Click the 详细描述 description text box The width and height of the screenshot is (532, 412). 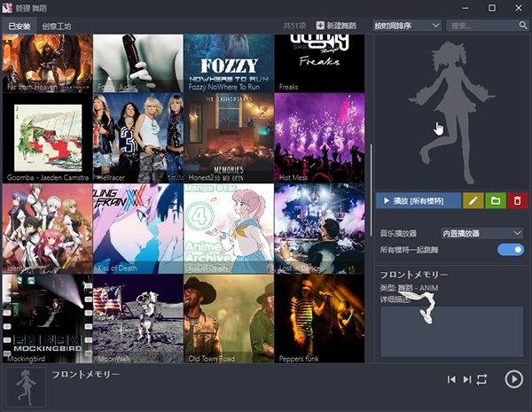452,331
